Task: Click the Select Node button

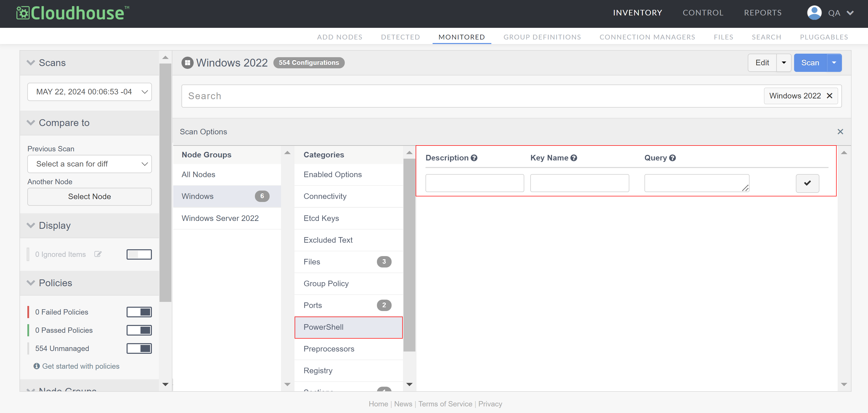Action: pyautogui.click(x=90, y=196)
